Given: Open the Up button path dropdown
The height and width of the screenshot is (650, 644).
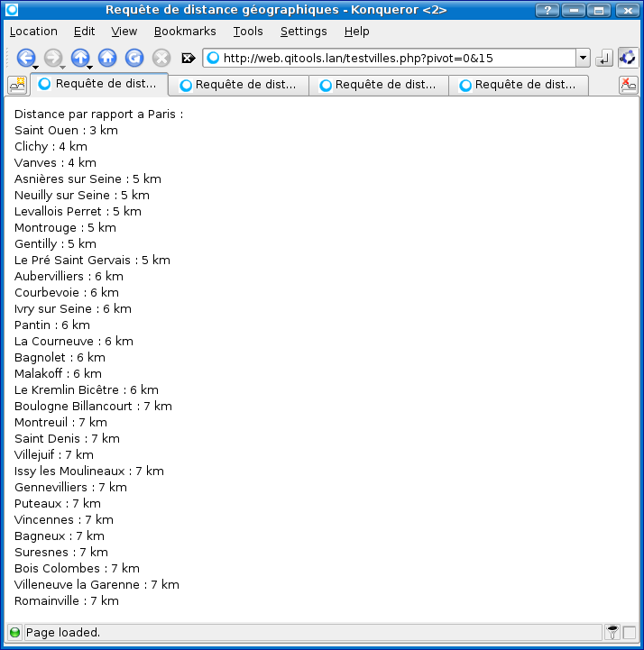Looking at the screenshot, I should [x=90, y=67].
